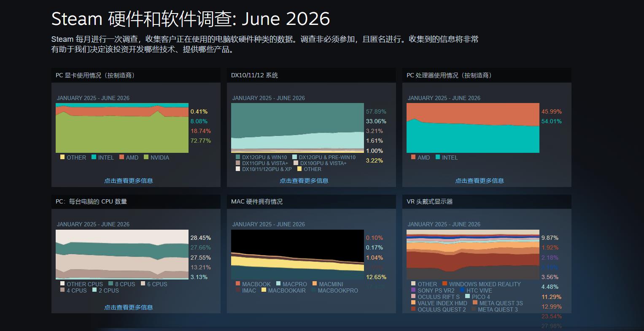
Task: Click the OTHER legend swatch in graphics card chart
Action: tap(62, 157)
